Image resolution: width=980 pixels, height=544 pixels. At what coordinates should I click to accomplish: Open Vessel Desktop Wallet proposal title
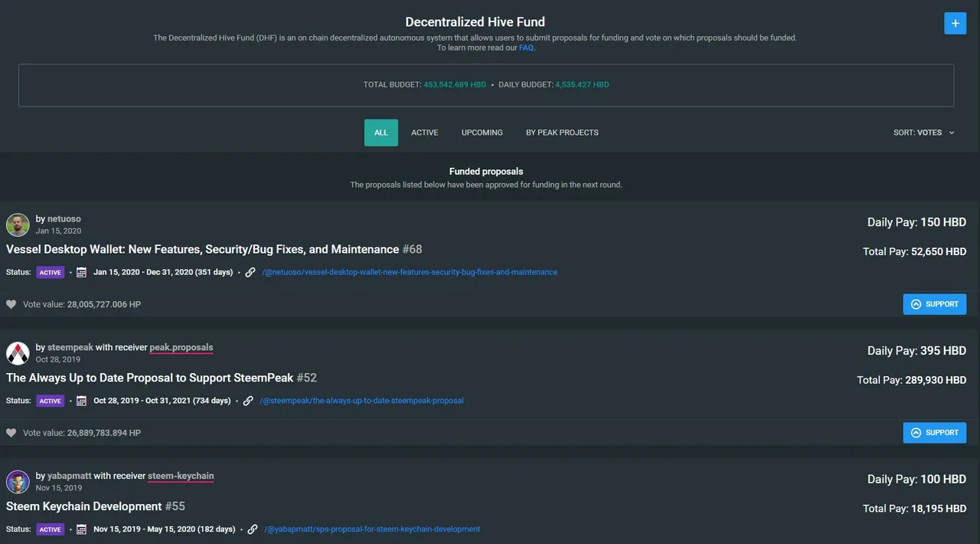pyautogui.click(x=202, y=249)
